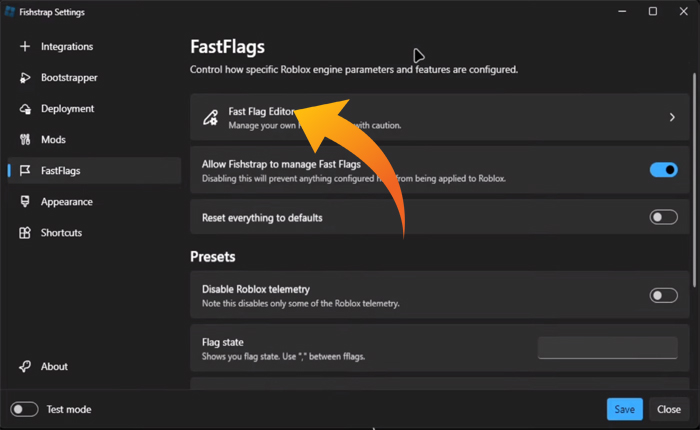Click the Appearance brush icon in sidebar

point(24,202)
